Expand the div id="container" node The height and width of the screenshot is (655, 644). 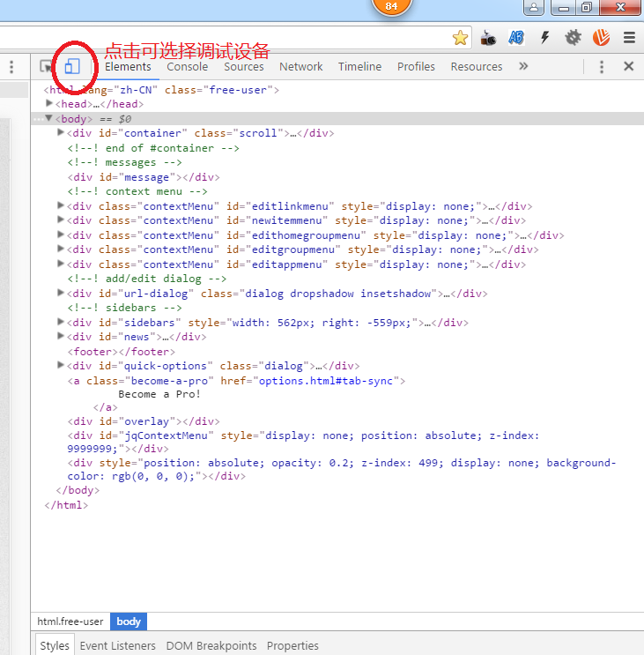point(61,133)
